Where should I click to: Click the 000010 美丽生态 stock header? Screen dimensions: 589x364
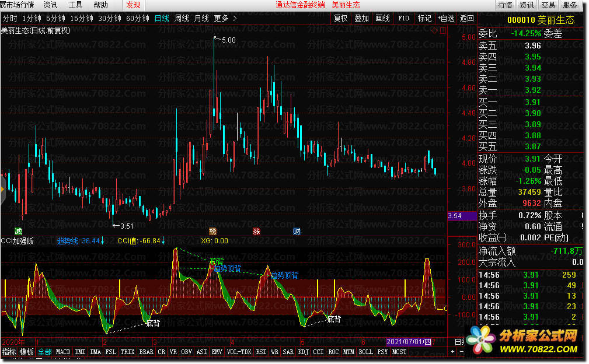(x=541, y=20)
